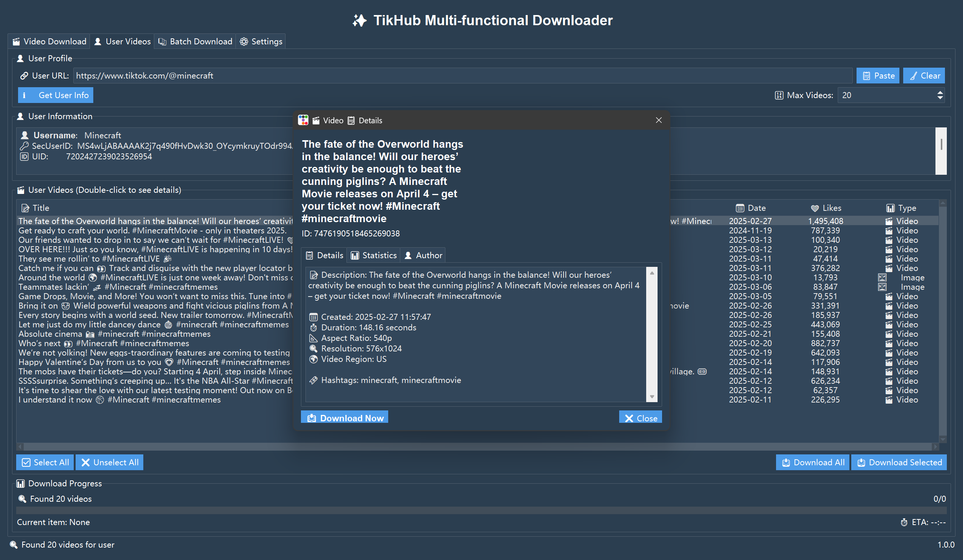Open the Batch Download tab
Viewport: 963px width, 560px height.
[x=195, y=41]
